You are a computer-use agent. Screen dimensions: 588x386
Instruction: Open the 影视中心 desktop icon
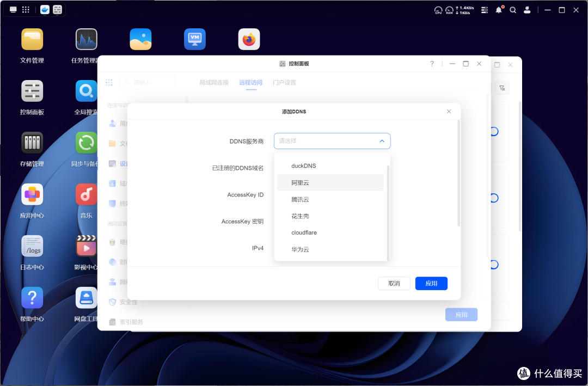pyautogui.click(x=86, y=246)
